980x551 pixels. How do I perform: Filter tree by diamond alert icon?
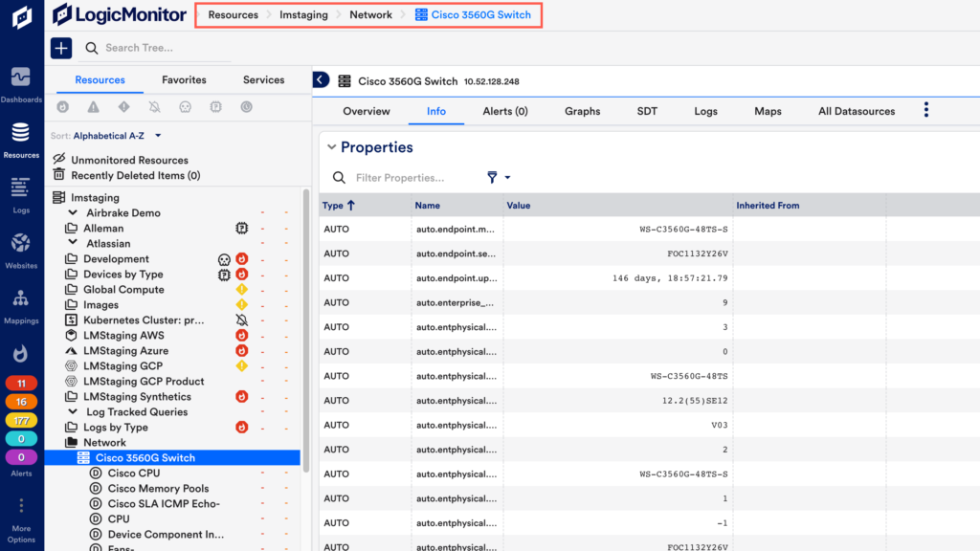point(123,107)
